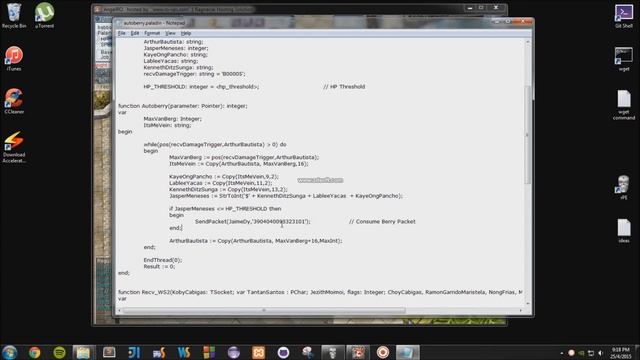Open the Help menu in Notepad
This screenshot has width=640, height=360.
tap(186, 33)
